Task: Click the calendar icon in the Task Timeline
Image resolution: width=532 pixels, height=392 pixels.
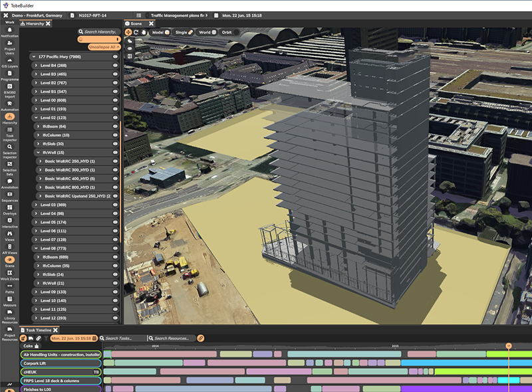Action: (x=94, y=338)
